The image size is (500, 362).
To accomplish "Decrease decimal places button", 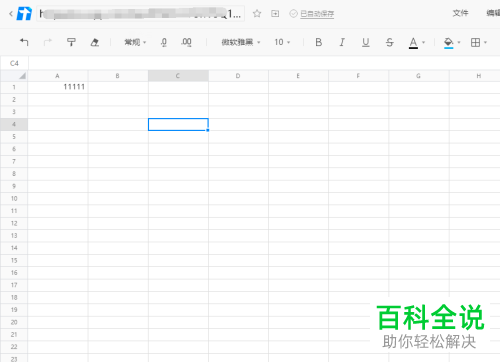I will click(164, 42).
